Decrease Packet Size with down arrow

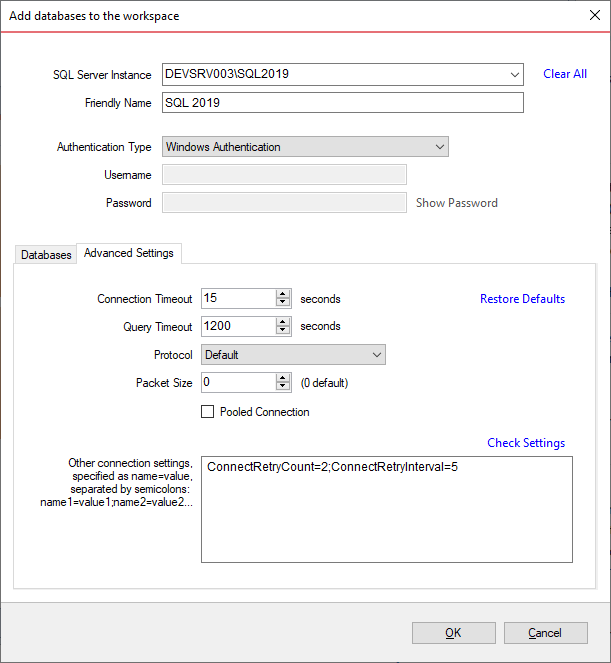[x=282, y=386]
